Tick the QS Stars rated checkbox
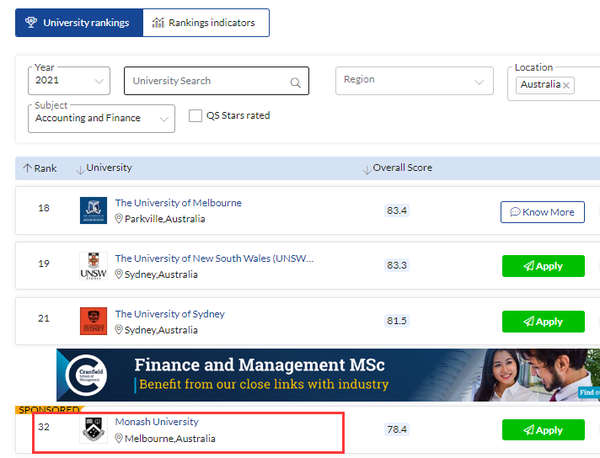The height and width of the screenshot is (458, 600). pos(195,116)
